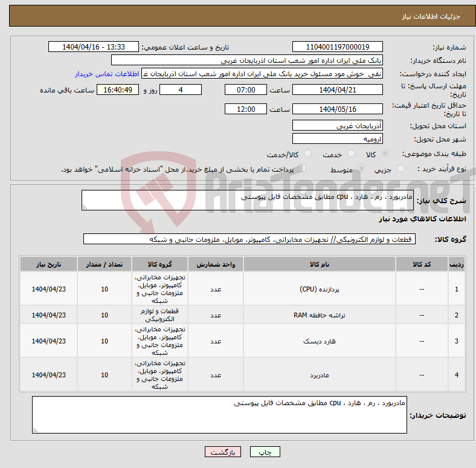Click the RAM row goods group cell

tap(159, 315)
